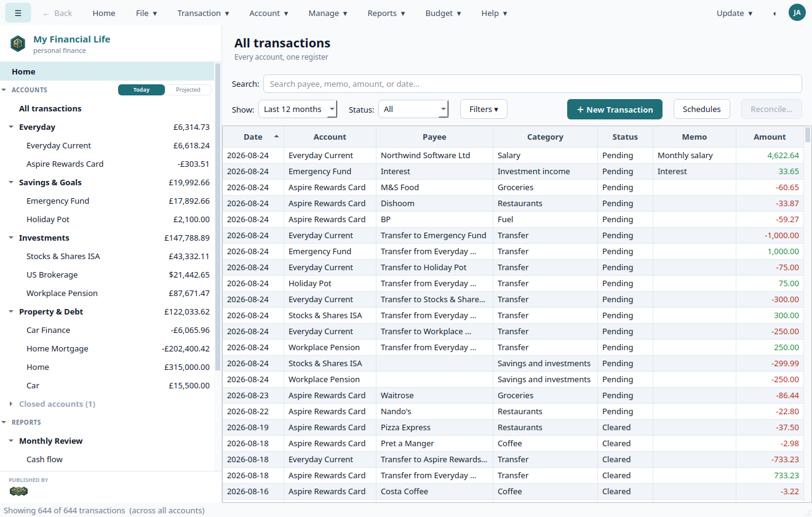This screenshot has width=812, height=517.
Task: Select Home in the sidebar
Action: point(107,71)
